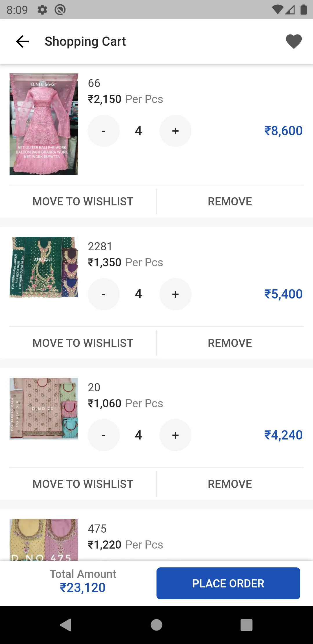Remove item 66 from cart

(x=230, y=202)
